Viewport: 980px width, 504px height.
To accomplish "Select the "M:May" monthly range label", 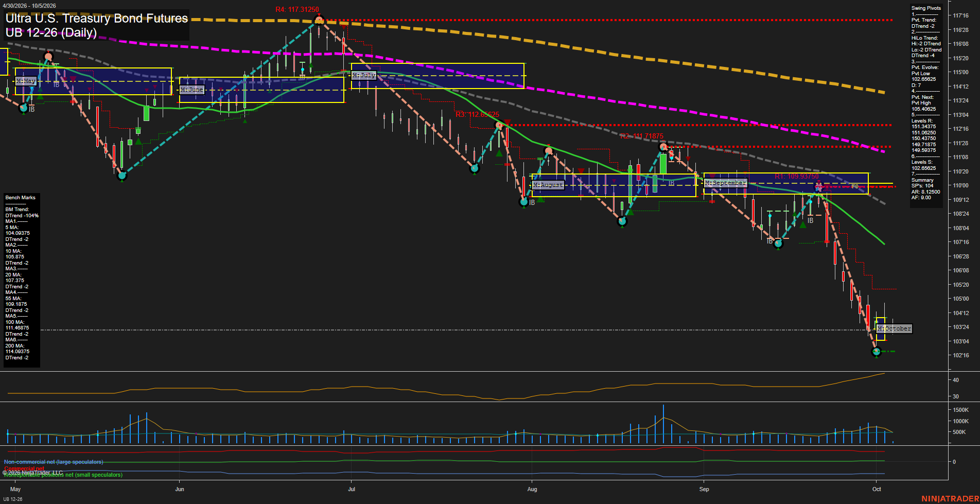I will pos(26,81).
